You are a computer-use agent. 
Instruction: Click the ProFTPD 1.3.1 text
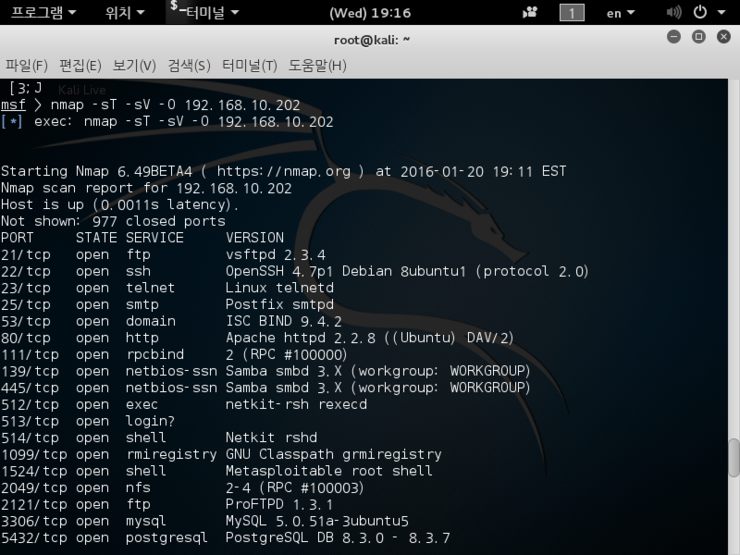coord(279,504)
